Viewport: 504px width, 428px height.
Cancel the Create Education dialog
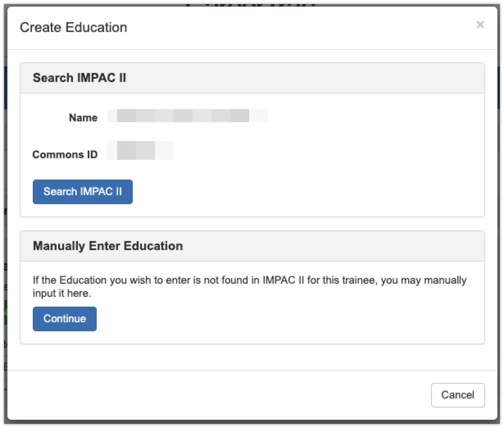click(458, 395)
